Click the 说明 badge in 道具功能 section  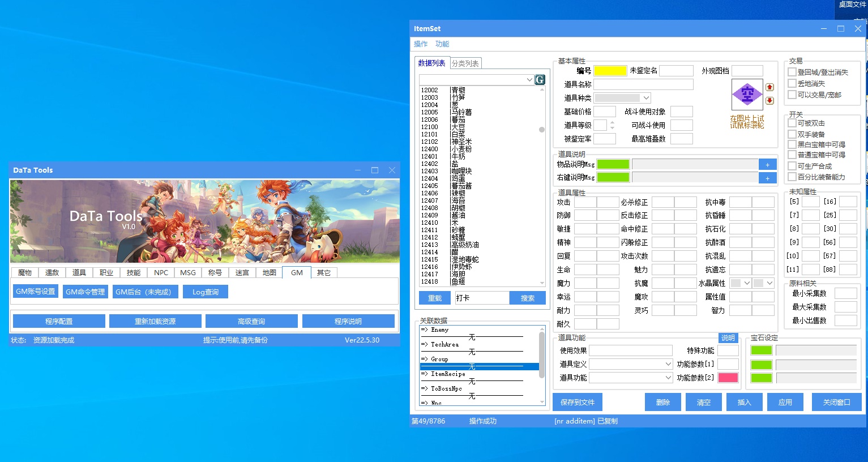pyautogui.click(x=728, y=338)
